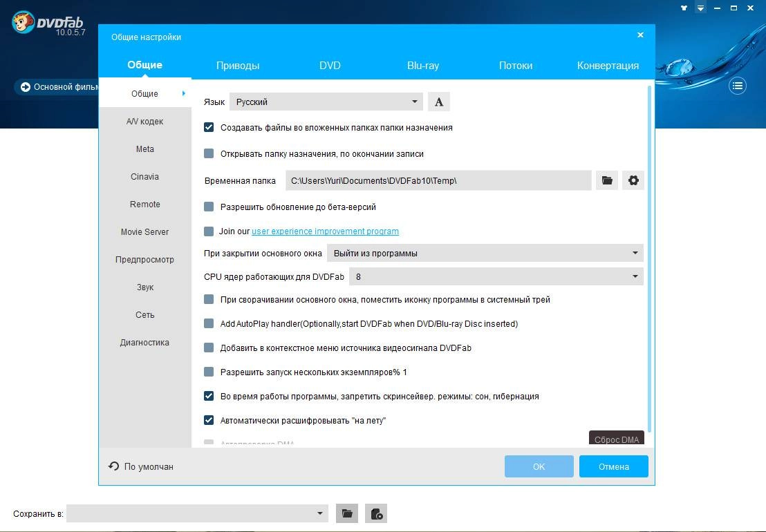
Task: Click the save-to ISO image icon
Action: click(376, 513)
